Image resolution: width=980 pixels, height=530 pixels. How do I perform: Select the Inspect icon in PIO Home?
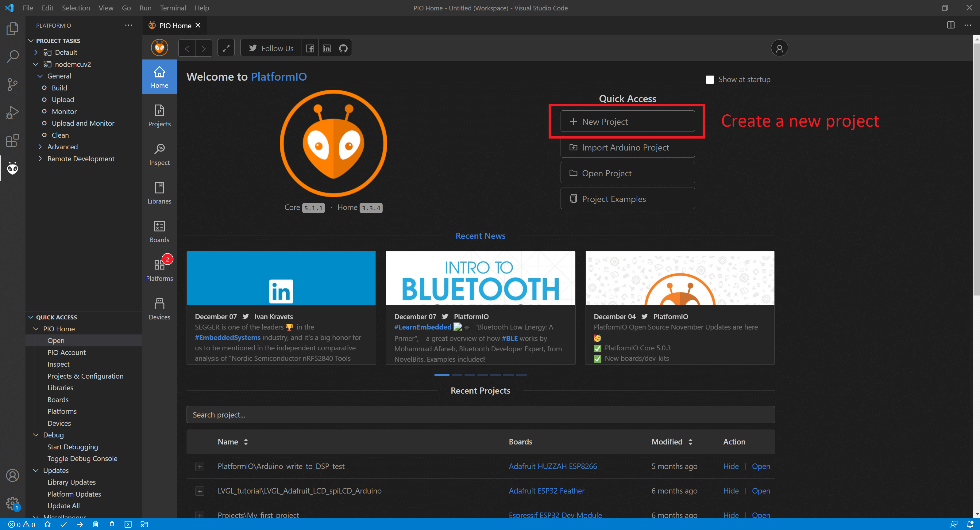pos(159,154)
